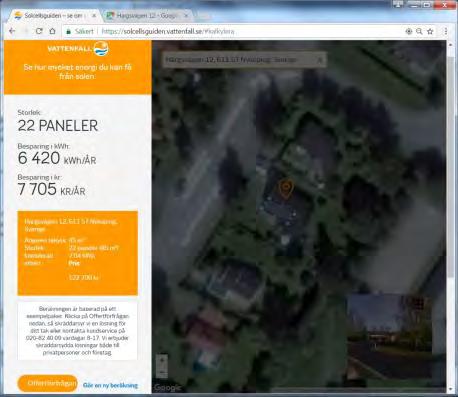Minimize the Chrome window
This screenshot has height=397, width=458.
coord(414,5)
